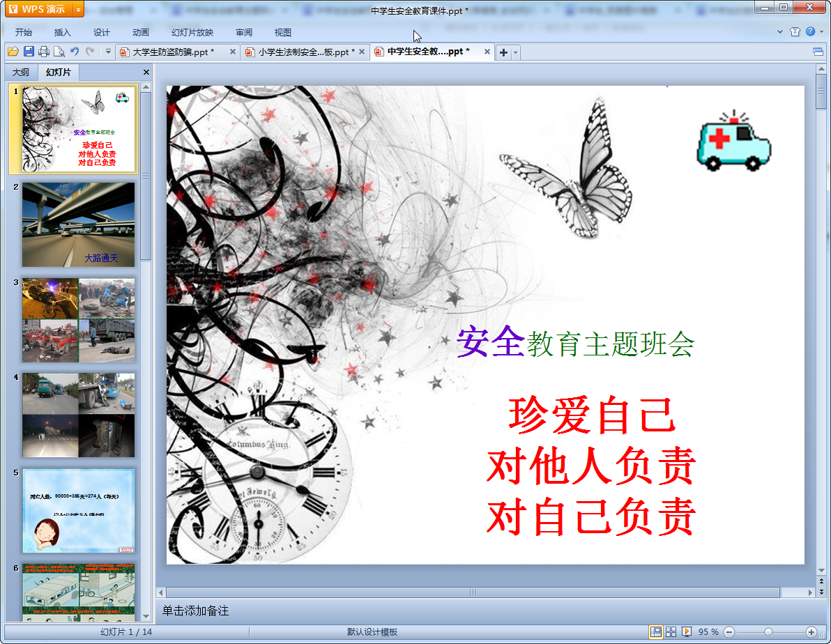Click the Open folder icon in toolbar
831x644 pixels.
[13, 52]
